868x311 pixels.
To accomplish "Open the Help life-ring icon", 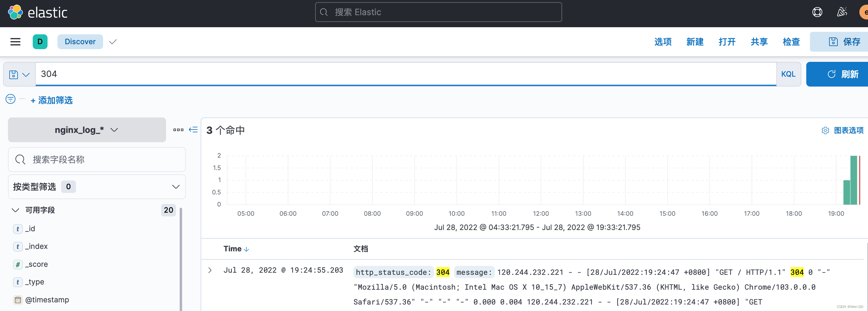I will (817, 12).
